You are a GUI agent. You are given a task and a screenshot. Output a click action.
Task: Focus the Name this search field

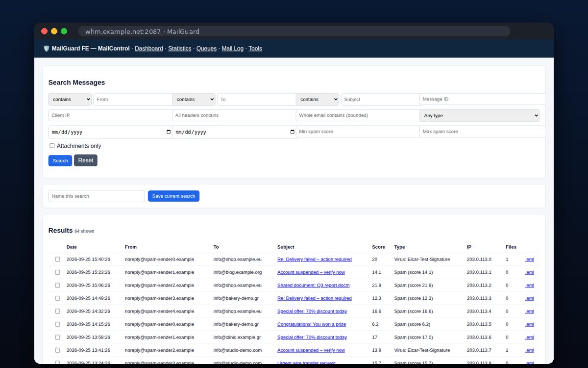97,196
